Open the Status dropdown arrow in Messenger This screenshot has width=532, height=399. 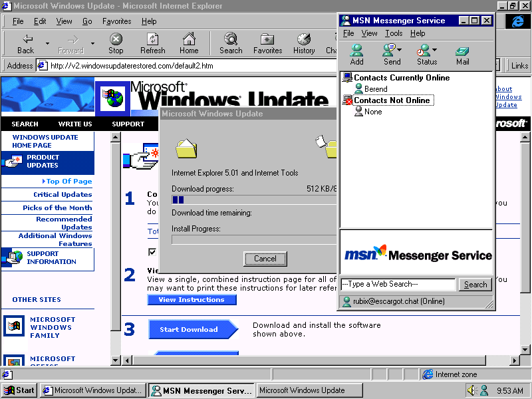coord(435,50)
